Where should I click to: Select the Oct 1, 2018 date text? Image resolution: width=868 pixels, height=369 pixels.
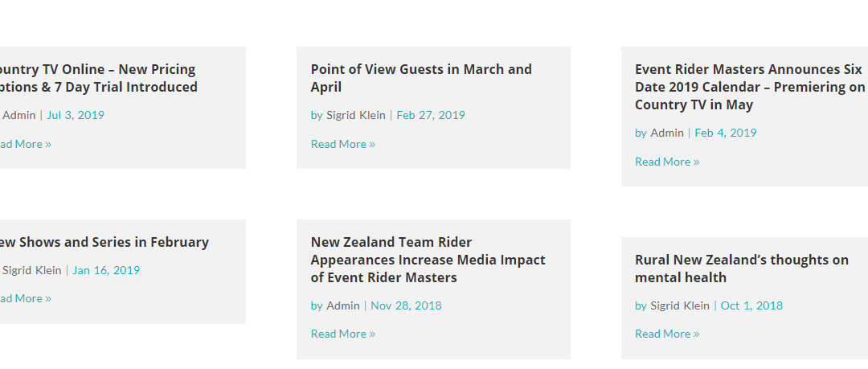[751, 305]
